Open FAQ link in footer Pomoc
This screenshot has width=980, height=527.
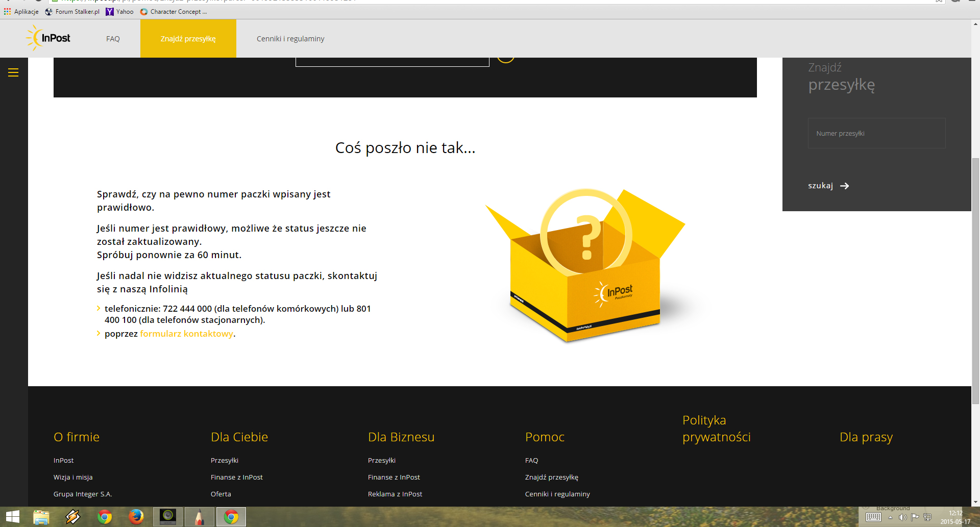(x=532, y=460)
